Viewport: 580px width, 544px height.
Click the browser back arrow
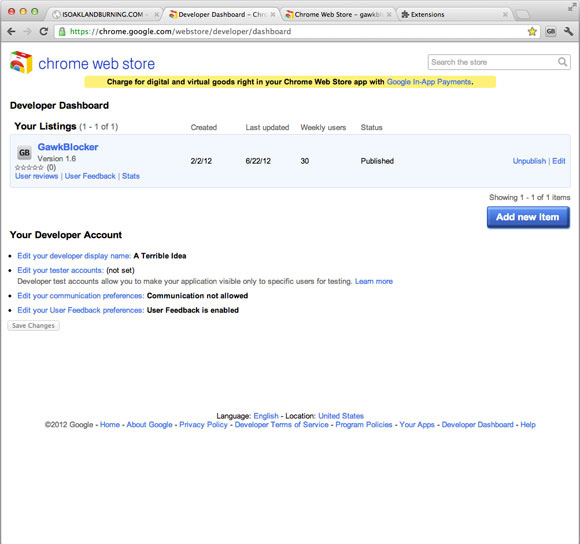point(11,32)
